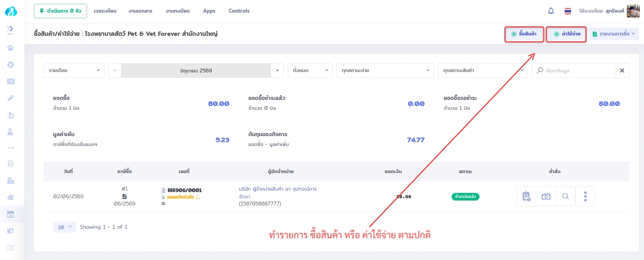Open the ทุกสถานะสินค้า product status dropdown

click(x=483, y=71)
